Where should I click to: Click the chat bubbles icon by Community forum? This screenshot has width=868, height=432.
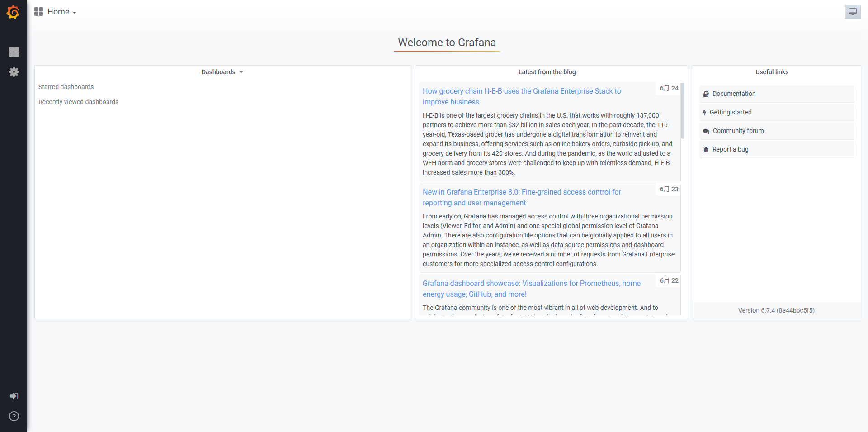pos(706,131)
